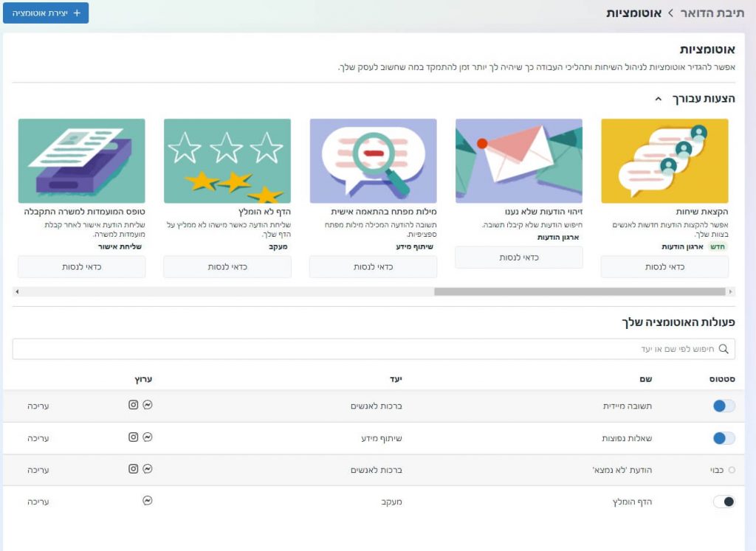Click Instagram icon in תשובה מיידית row
The image size is (756, 551).
[x=134, y=405]
